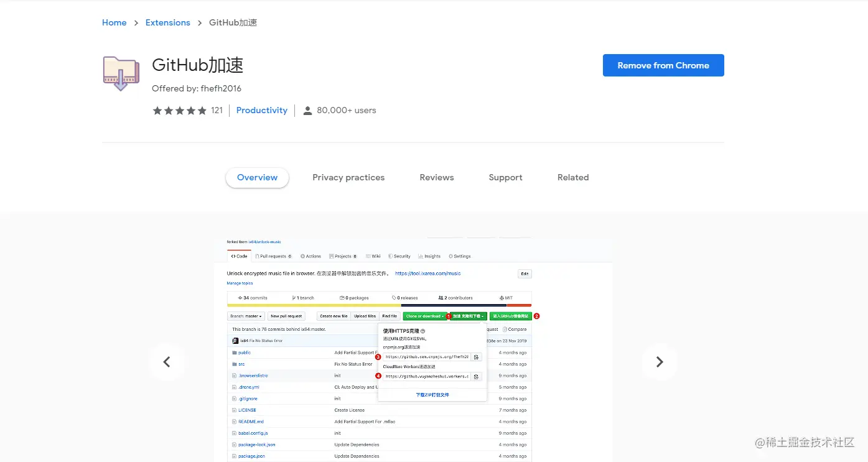
Task: Click the 80,000+ users text
Action: click(347, 110)
